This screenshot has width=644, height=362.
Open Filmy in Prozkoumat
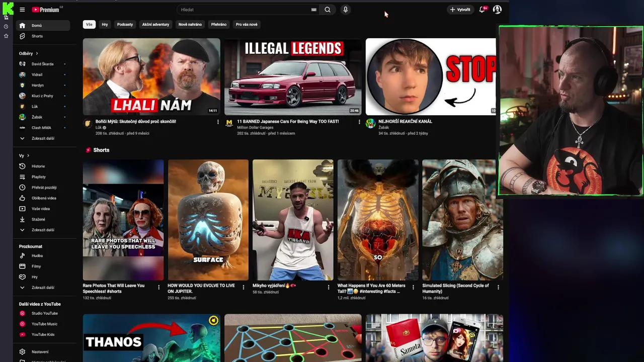(x=42, y=266)
